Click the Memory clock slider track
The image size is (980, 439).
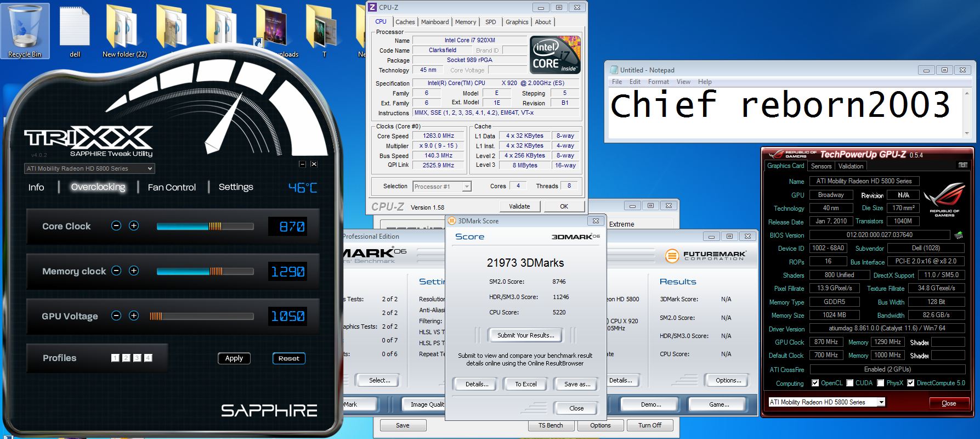(205, 271)
